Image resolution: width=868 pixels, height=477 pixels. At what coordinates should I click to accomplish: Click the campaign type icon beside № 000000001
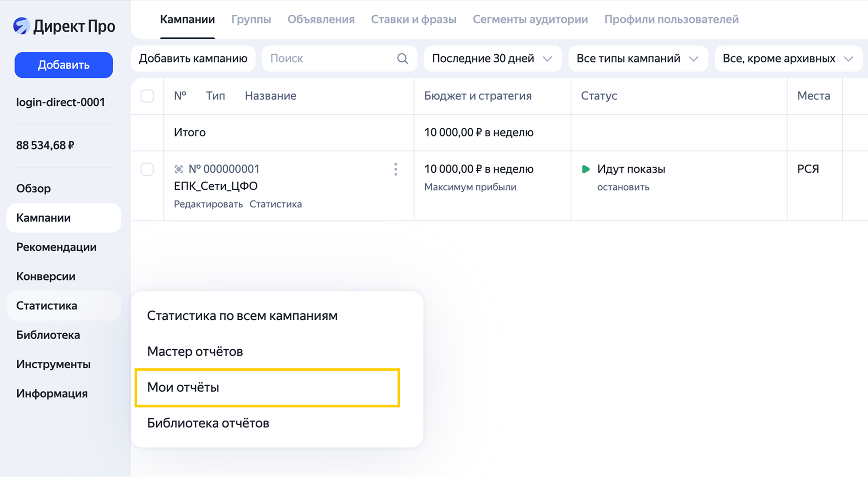coord(178,169)
